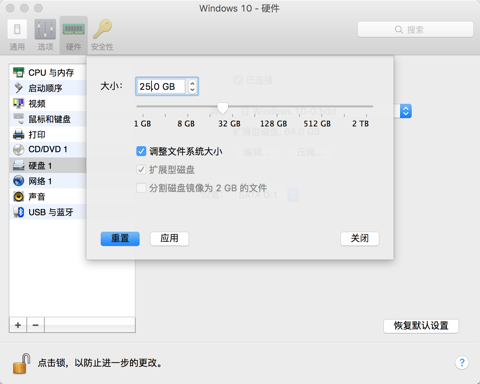The width and height of the screenshot is (480, 384).
Task: Click the 8 GB slider label
Action: coord(186,124)
